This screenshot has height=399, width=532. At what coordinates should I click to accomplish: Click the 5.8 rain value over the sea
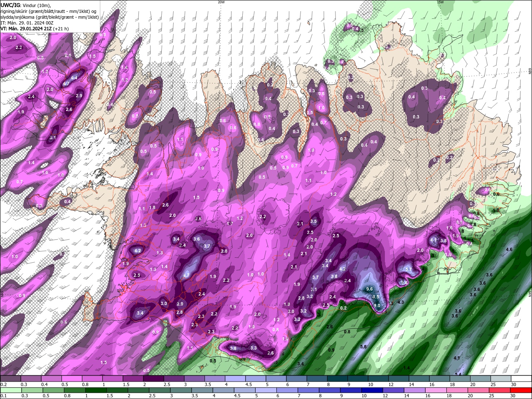363,347
